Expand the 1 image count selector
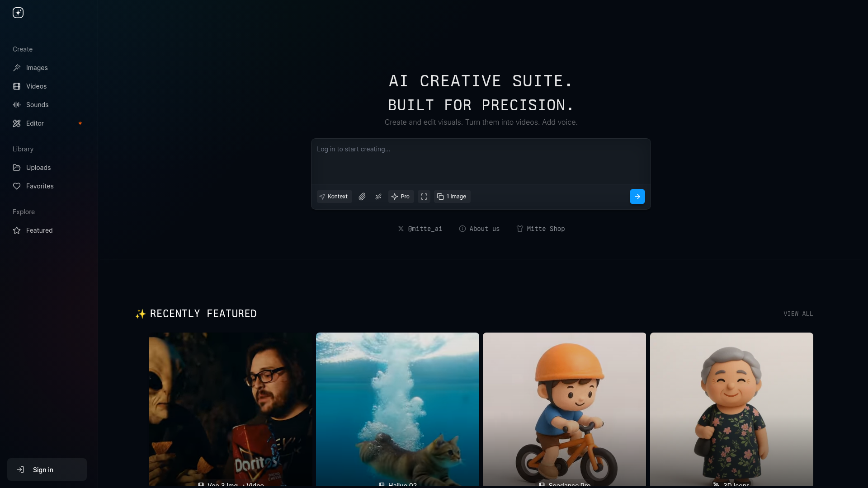 click(452, 197)
